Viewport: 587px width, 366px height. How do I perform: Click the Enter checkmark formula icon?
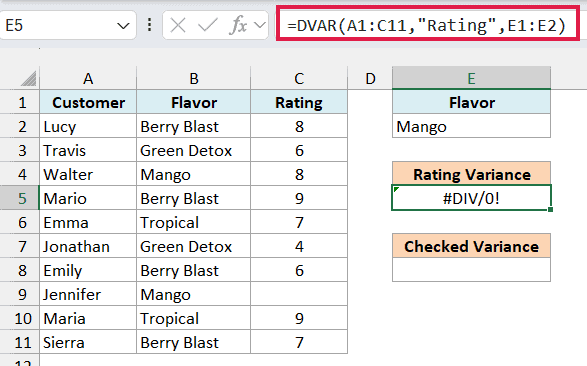[x=208, y=25]
